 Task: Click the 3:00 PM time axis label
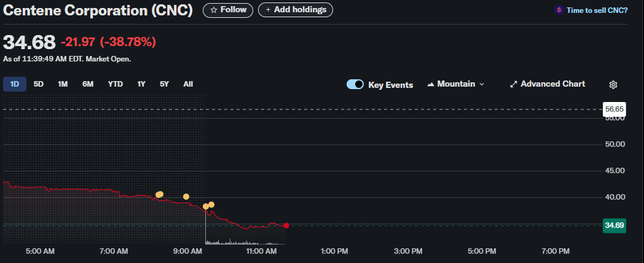tap(409, 251)
